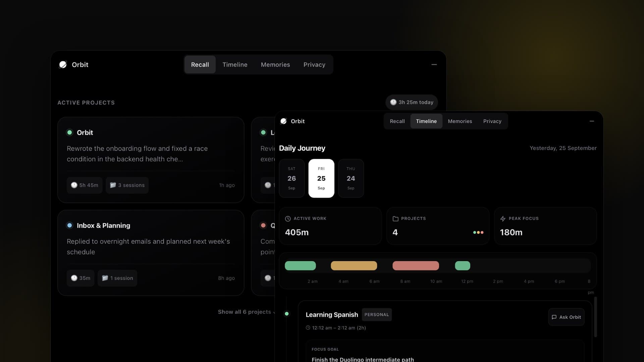Select the Timeline tab in the front window

click(x=426, y=121)
